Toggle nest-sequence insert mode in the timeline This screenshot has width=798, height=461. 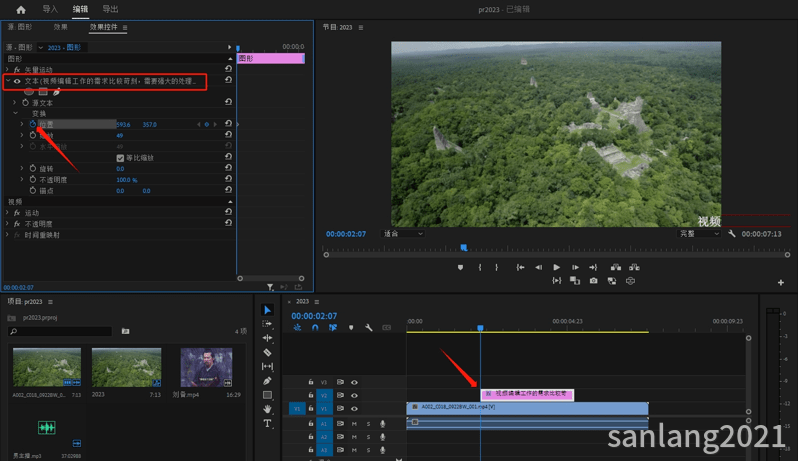click(x=297, y=328)
